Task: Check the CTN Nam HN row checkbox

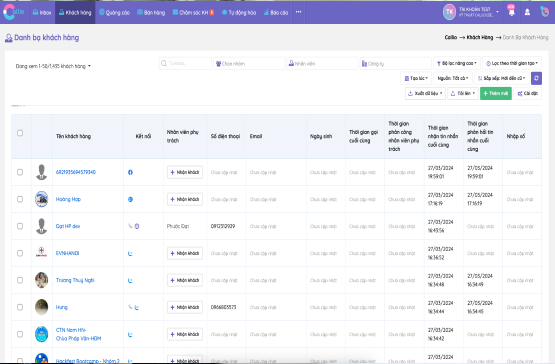Action: coord(20,334)
